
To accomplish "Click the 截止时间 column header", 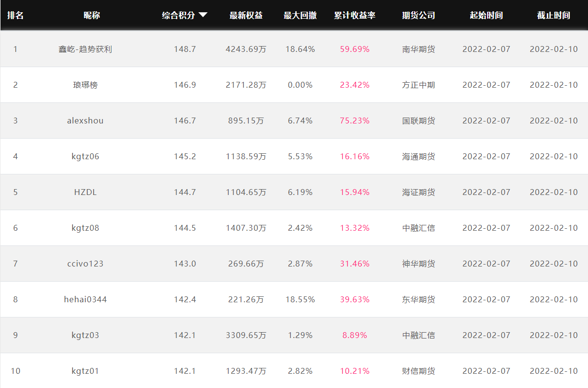I will [554, 15].
